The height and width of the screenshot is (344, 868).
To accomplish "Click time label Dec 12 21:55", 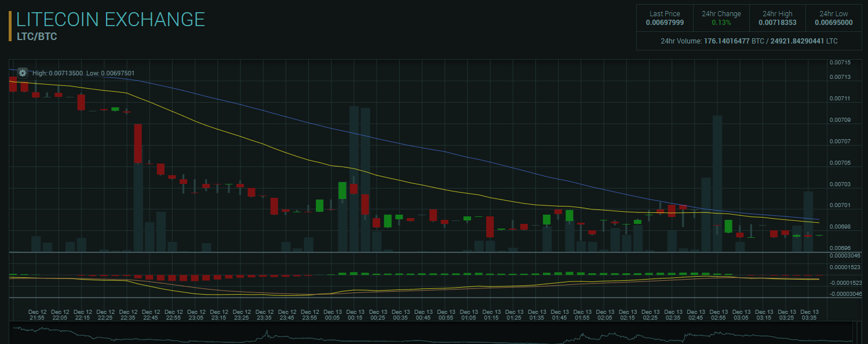I will coord(37,314).
